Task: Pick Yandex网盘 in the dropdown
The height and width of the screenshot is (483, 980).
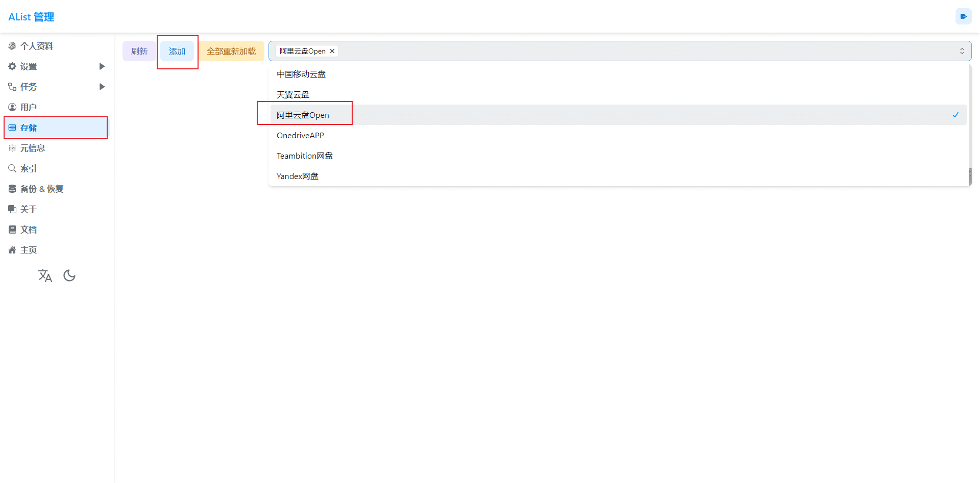Action: coord(618,176)
